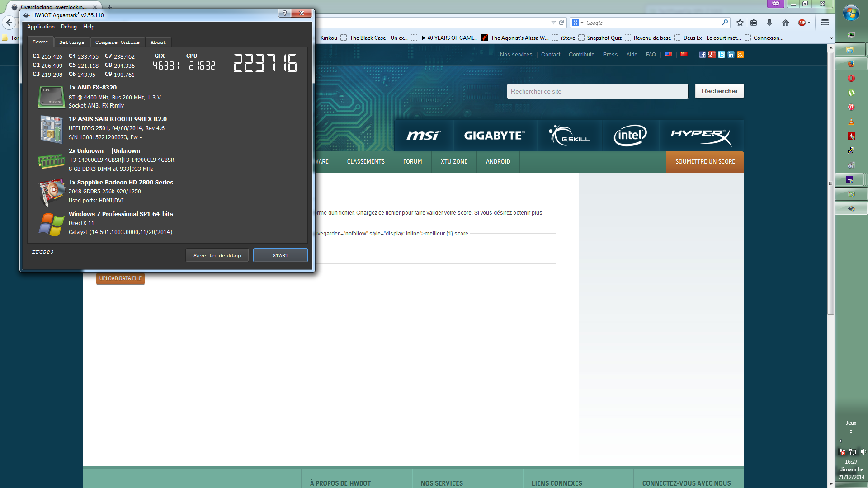Switch to Compare Online tab
The width and height of the screenshot is (868, 488).
coord(117,42)
